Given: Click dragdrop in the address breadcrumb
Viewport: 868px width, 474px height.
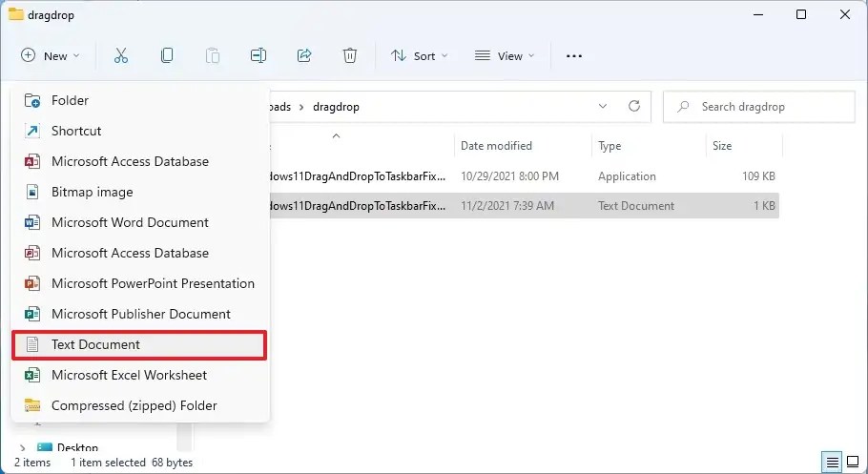Looking at the screenshot, I should click(336, 107).
